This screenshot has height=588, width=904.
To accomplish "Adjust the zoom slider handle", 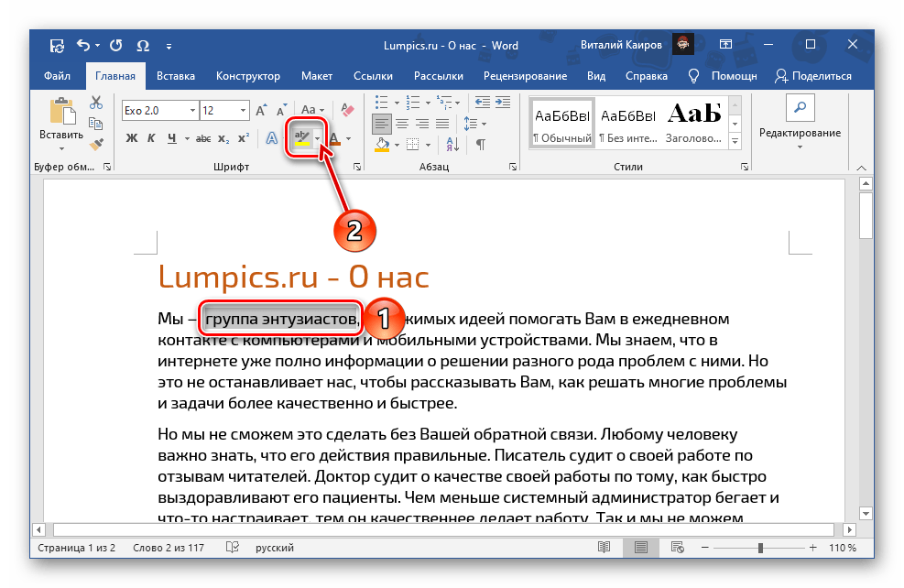I will 760,548.
